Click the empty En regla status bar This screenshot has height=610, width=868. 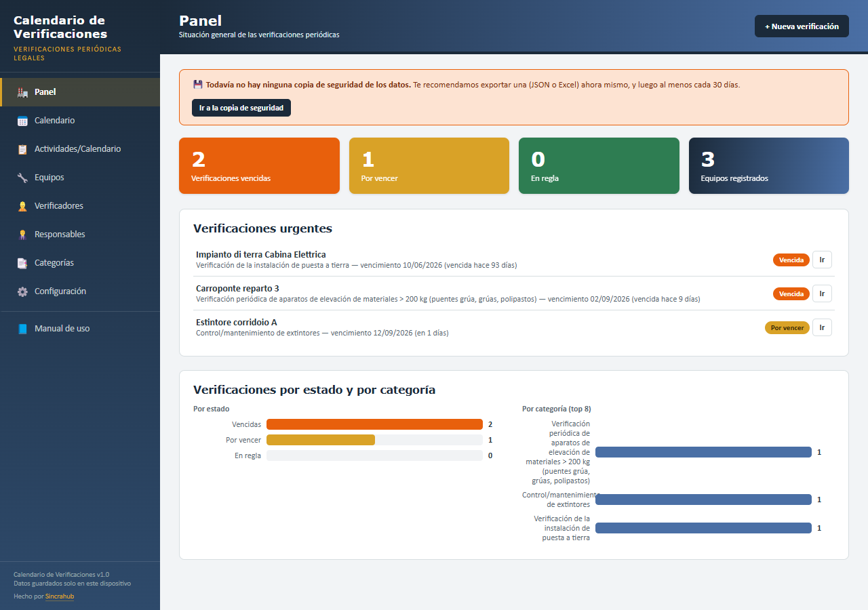374,455
